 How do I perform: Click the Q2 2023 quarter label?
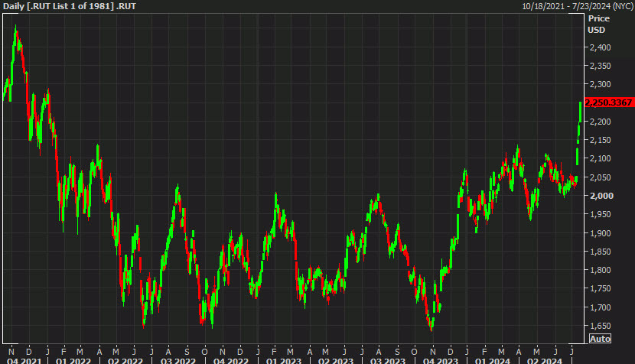point(335,360)
